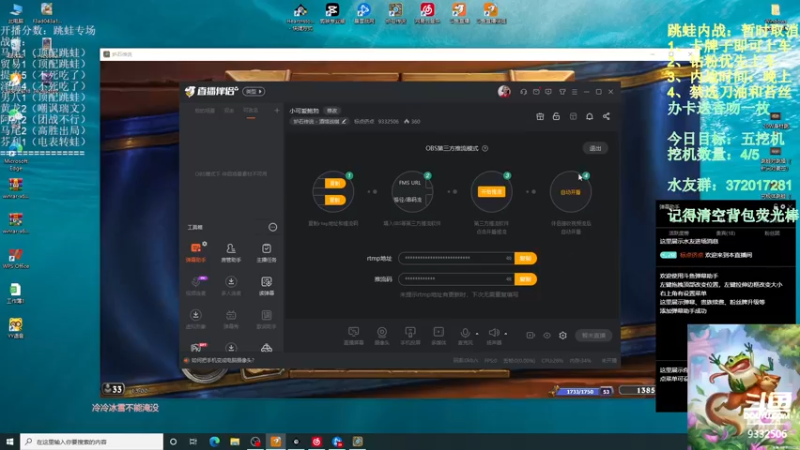The height and width of the screenshot is (450, 800).
Task: Toggle the preview eye icon in bottom bar
Action: click(x=547, y=335)
